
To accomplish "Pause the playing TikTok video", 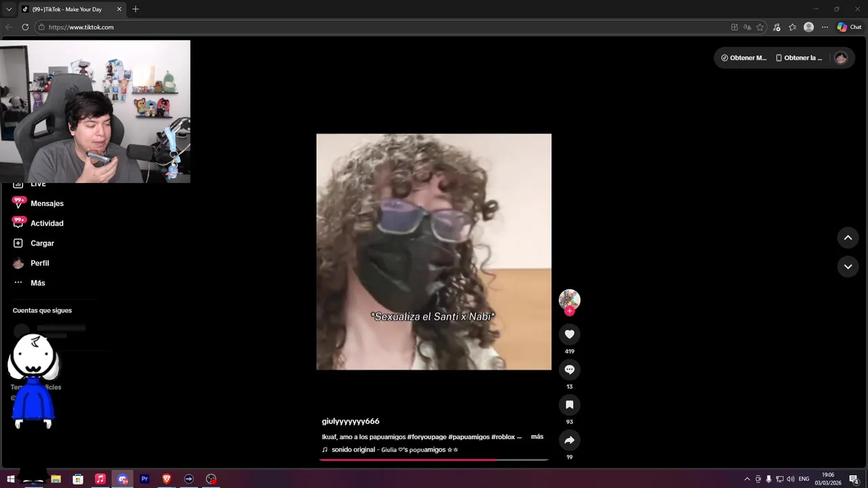I will (434, 251).
